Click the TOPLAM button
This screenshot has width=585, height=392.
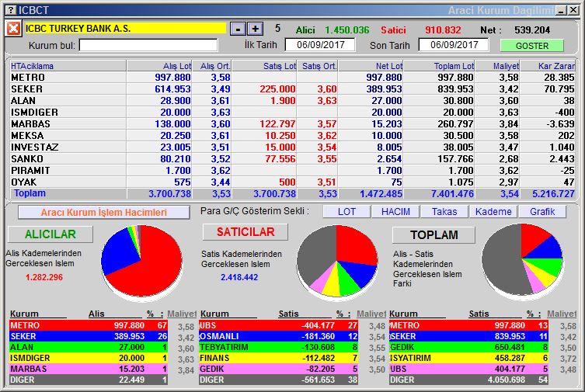click(x=434, y=234)
